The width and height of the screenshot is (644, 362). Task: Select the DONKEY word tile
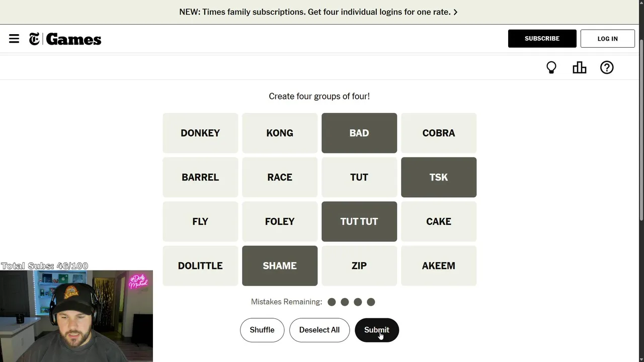click(x=200, y=133)
